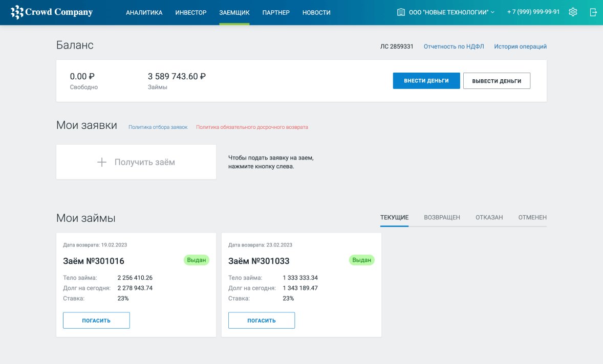Viewport: 603px width, 364px height.
Task: Click the ВНЕСТИ ДЕНЬГИ button
Action: 426,81
